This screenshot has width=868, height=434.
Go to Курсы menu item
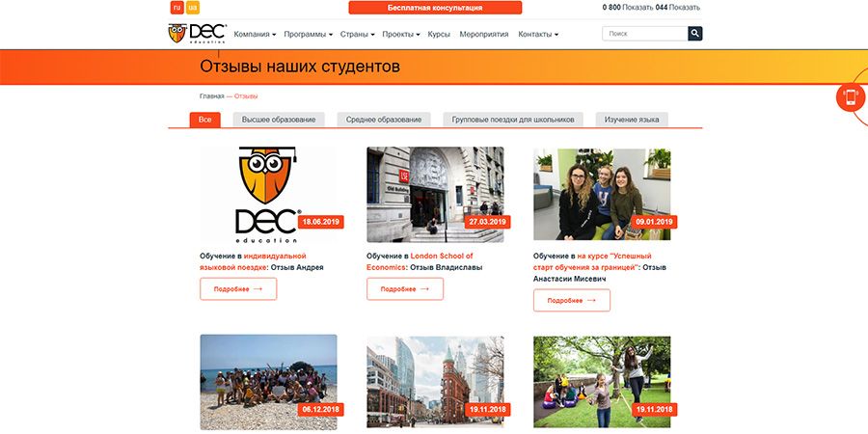tap(439, 34)
